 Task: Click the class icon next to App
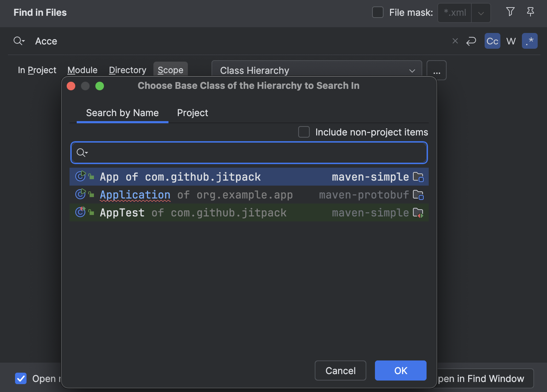coord(80,176)
